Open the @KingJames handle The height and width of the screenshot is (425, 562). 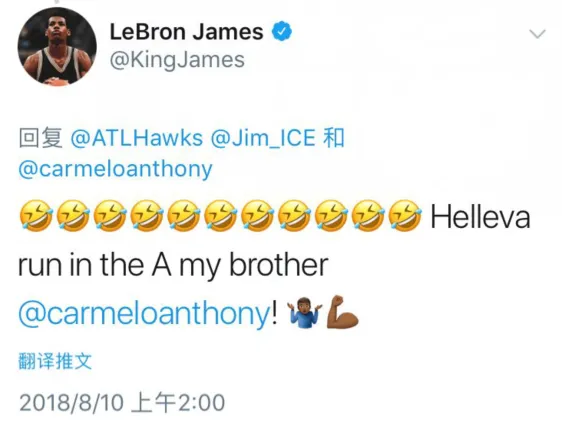(177, 59)
